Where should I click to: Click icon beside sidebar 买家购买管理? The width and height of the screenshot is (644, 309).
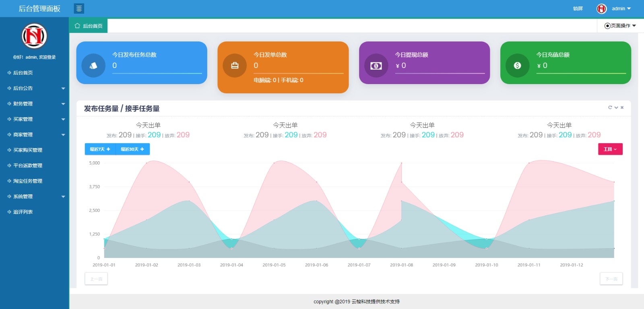click(x=9, y=150)
